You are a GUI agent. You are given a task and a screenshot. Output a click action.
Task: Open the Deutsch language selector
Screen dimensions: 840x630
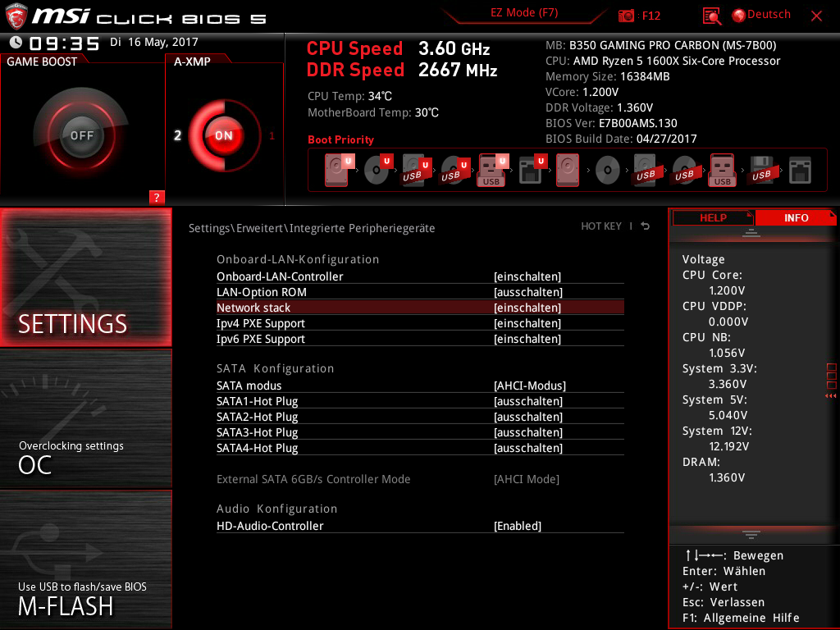tap(761, 15)
